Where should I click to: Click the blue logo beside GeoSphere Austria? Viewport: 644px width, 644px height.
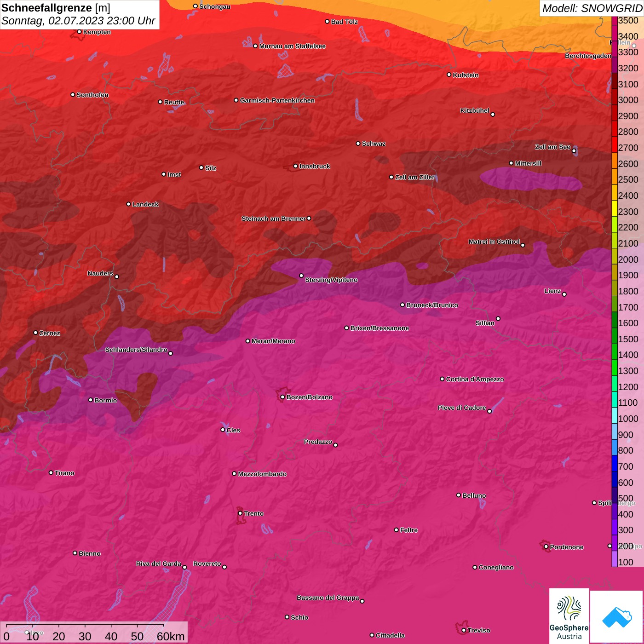pyautogui.click(x=617, y=617)
